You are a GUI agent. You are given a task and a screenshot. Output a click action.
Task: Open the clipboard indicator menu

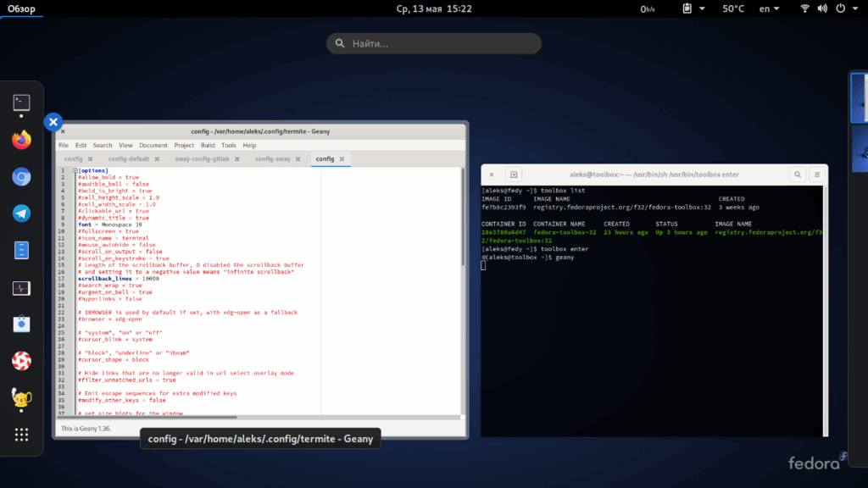[x=693, y=8]
